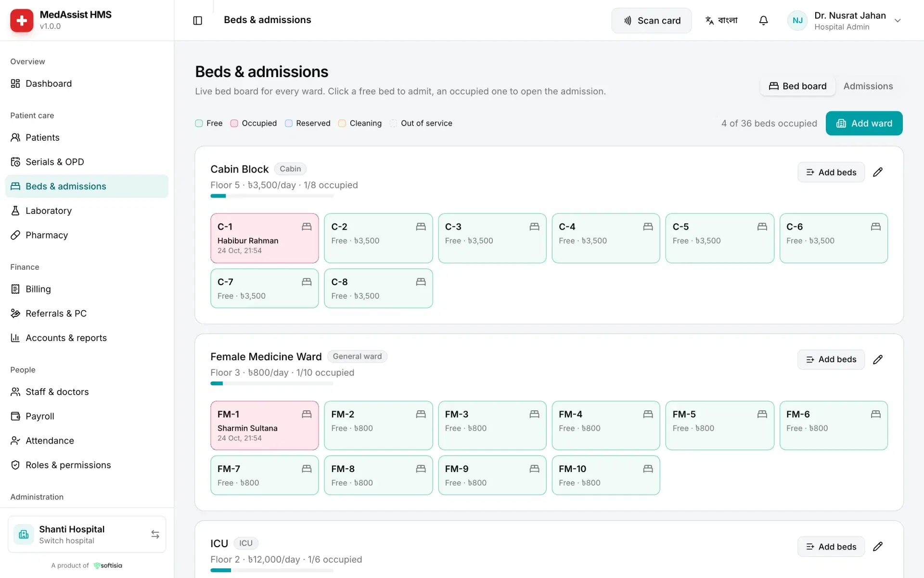Add beds to the ICU ward
This screenshot has height=578, width=924.
[x=831, y=546]
